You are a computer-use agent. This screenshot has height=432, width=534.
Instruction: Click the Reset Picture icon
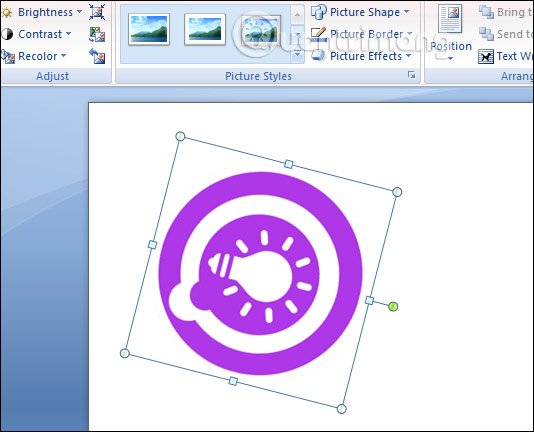97,56
